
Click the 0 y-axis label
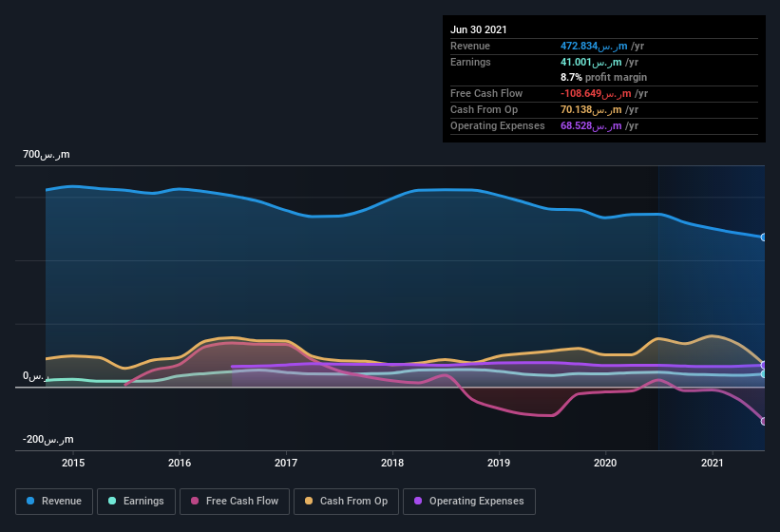pos(35,376)
